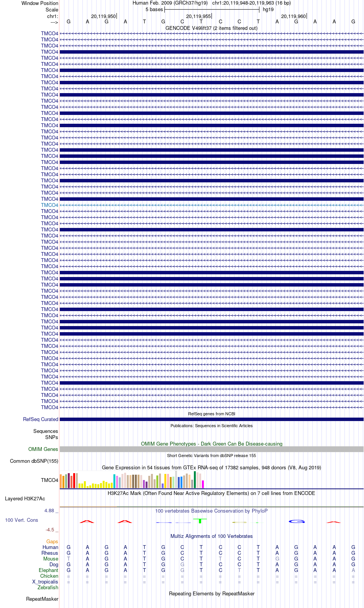Select the Rhesus alignment row label
364x608 pixels.
coord(50,553)
